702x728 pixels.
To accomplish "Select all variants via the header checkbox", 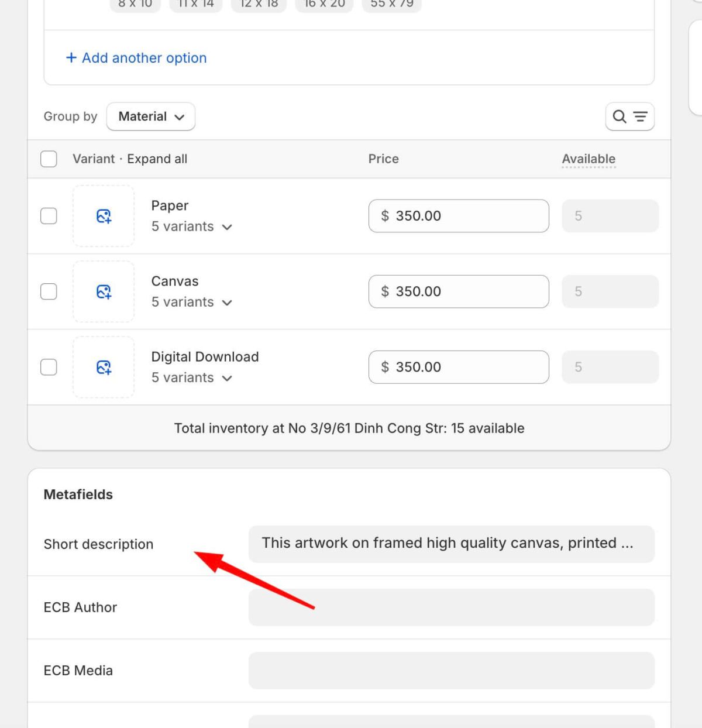I will click(49, 159).
